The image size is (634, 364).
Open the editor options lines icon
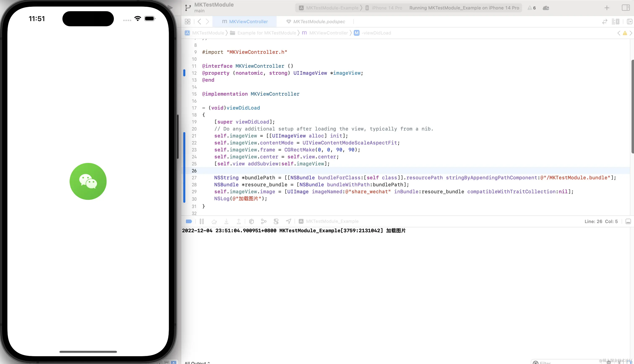(x=615, y=22)
